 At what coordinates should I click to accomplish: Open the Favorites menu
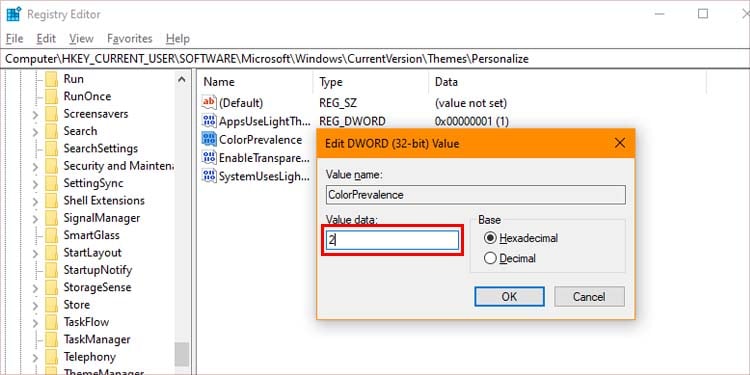[x=129, y=38]
